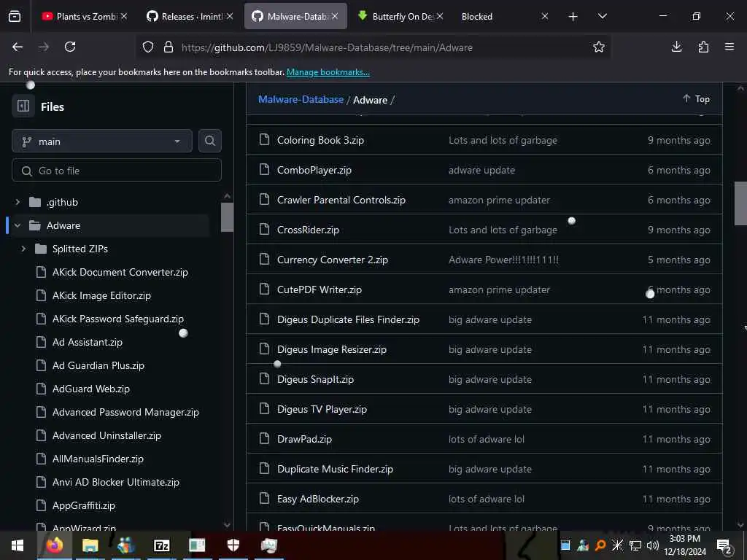The height and width of the screenshot is (560, 747).
Task: Open Manage bookmarks link
Action: tap(328, 72)
